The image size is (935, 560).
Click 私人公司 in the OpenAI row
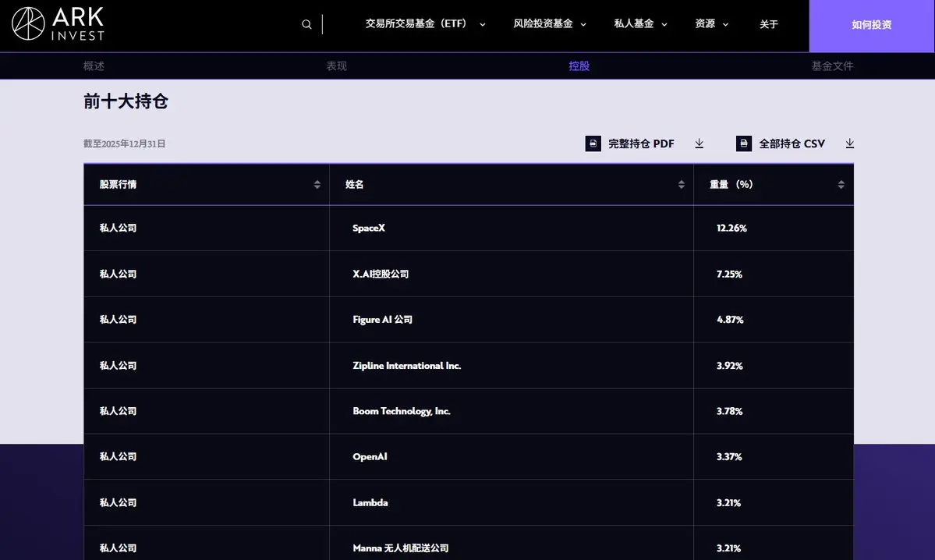(x=118, y=457)
